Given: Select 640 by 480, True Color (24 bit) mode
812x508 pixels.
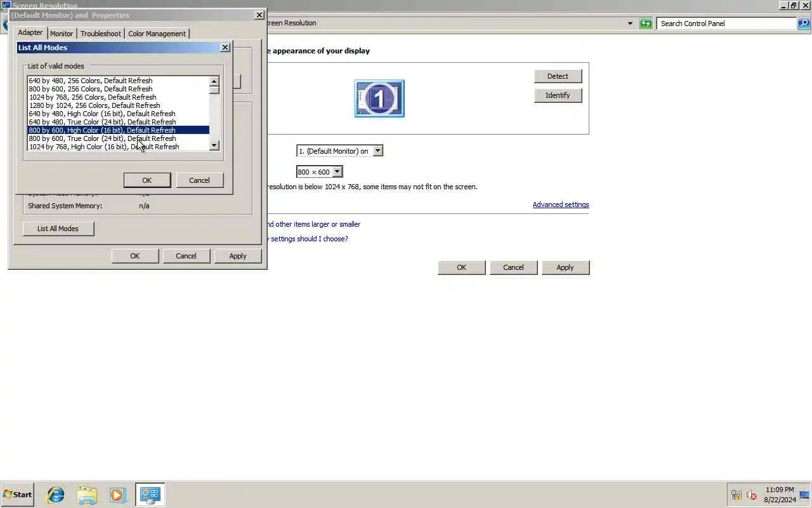Looking at the screenshot, I should (x=118, y=122).
